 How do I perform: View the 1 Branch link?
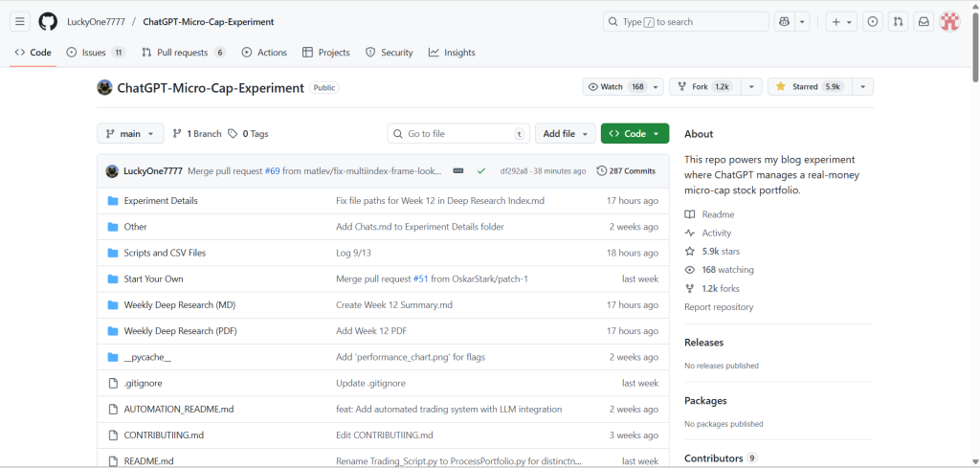197,134
